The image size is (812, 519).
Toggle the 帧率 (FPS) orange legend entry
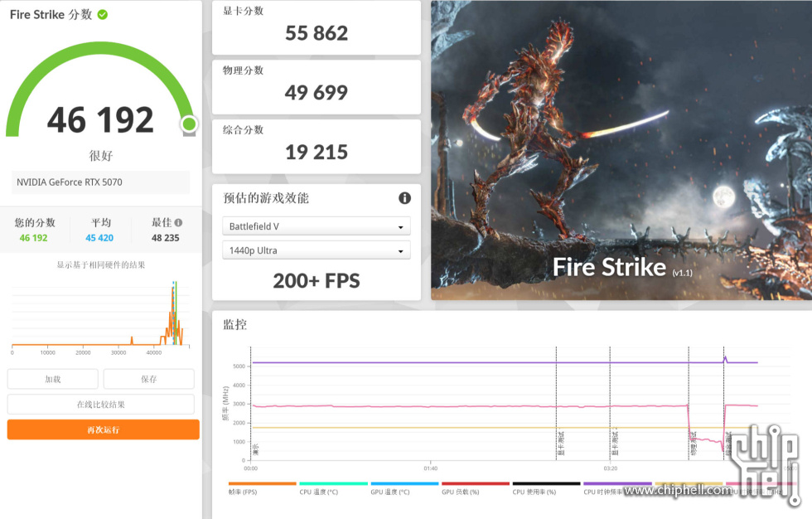pos(262,489)
